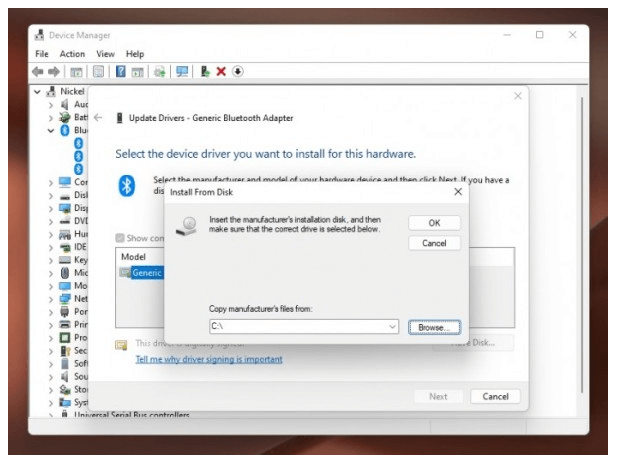Collapse the Bluetooth category

point(51,130)
